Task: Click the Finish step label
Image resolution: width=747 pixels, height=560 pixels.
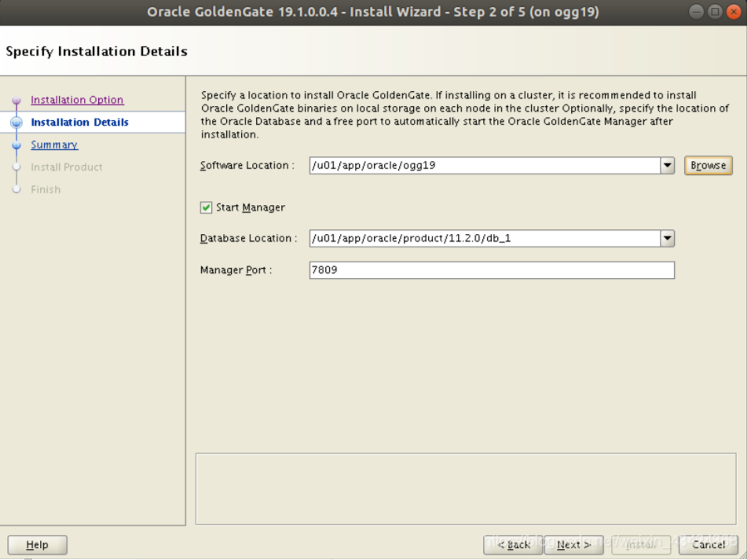Action: point(46,189)
